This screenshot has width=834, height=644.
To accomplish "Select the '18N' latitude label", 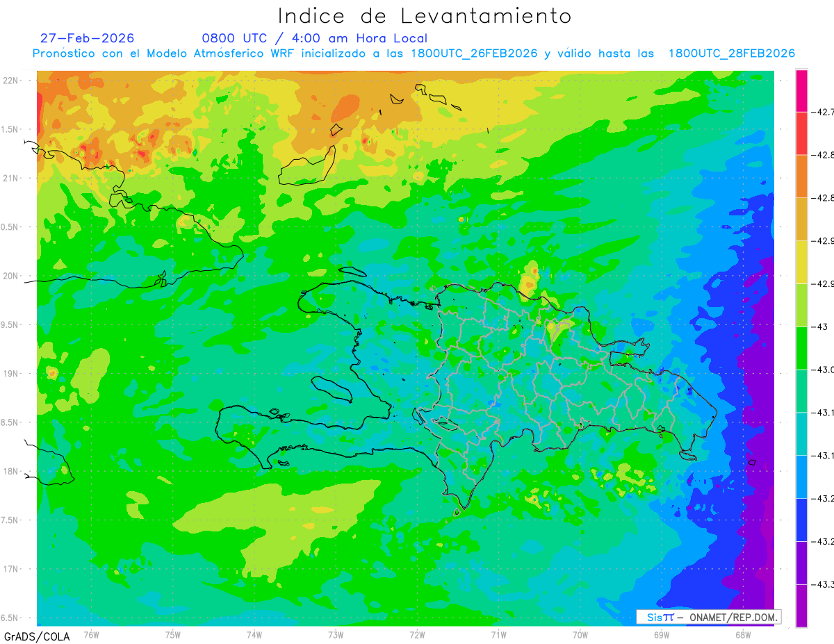I will pos(11,472).
